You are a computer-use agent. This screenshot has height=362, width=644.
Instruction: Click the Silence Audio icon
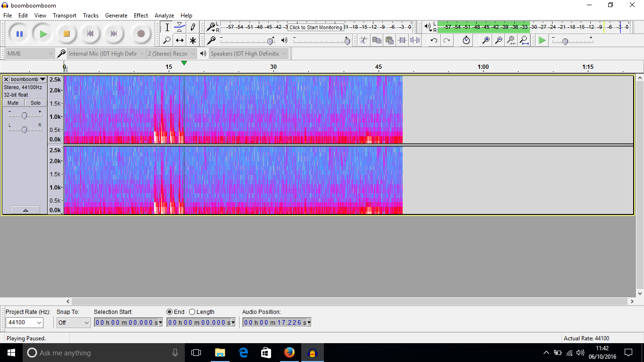(x=414, y=40)
